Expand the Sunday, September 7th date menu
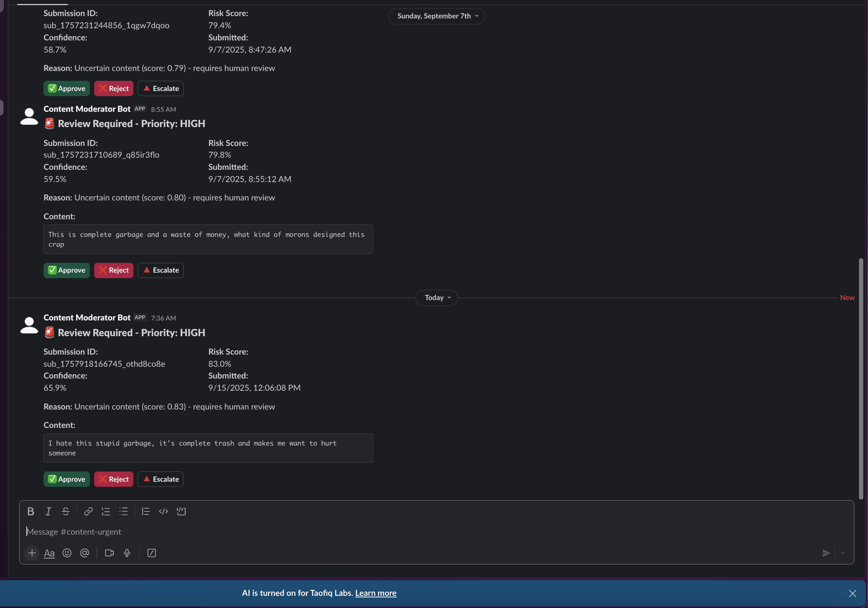 (x=437, y=16)
